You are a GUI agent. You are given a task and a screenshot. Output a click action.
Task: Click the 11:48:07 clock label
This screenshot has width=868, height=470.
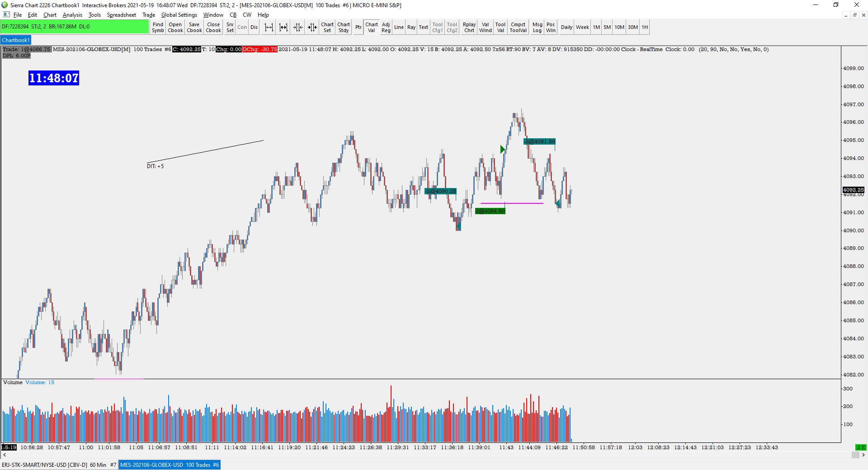coord(54,78)
